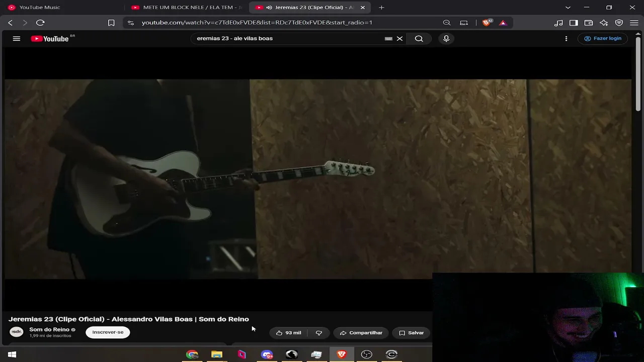
Task: Open the browser main menu
Action: pos(634,23)
